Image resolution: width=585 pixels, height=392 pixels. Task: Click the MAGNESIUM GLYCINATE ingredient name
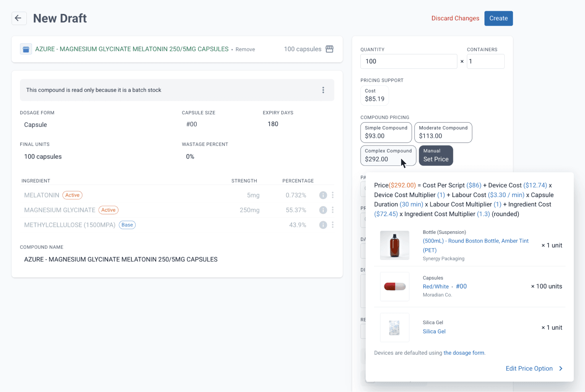[60, 210]
